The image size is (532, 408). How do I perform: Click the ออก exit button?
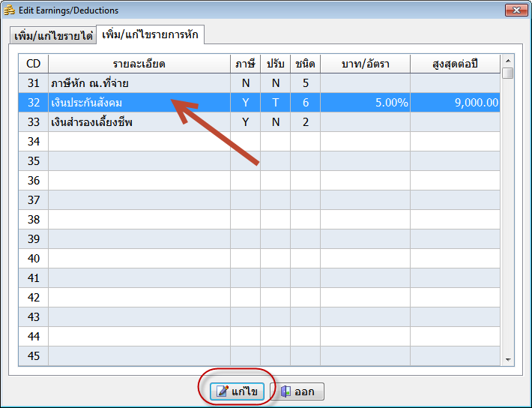[297, 391]
